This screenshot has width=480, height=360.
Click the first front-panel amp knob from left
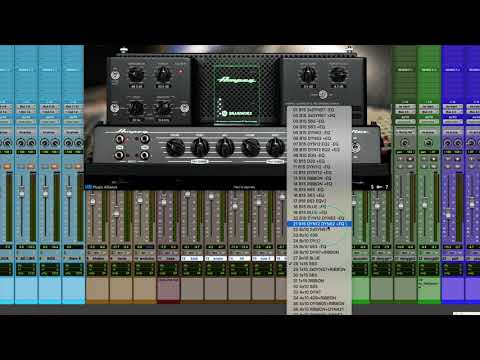(x=175, y=148)
